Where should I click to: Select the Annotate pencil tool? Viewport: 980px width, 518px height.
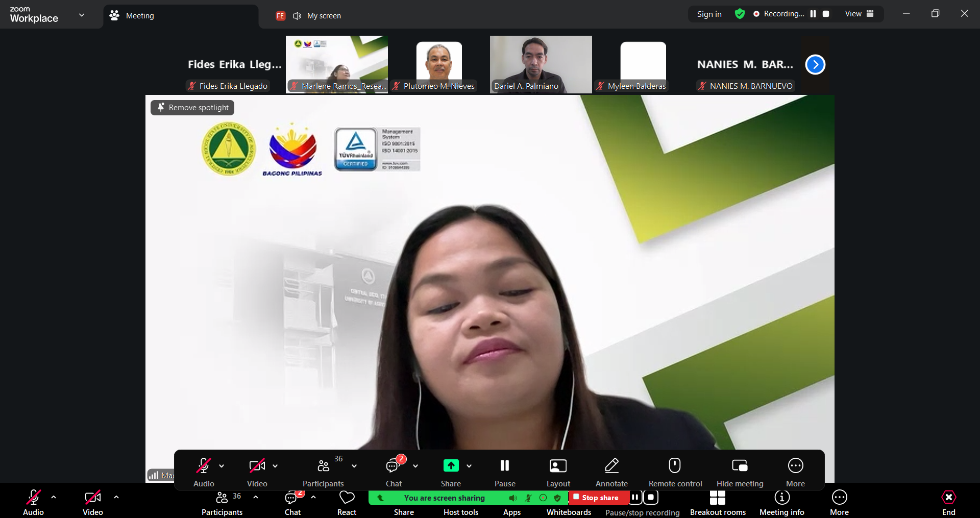[611, 466]
